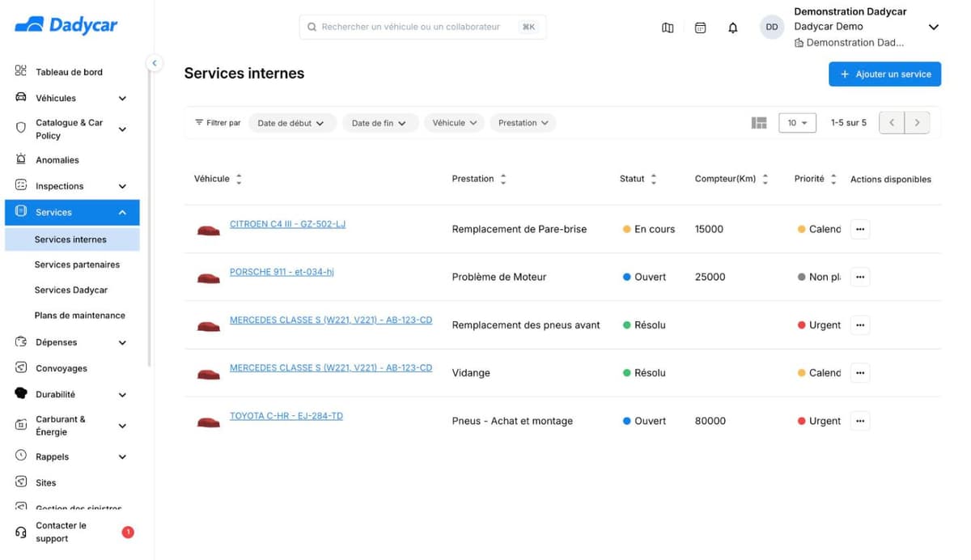Open CITROEN C4 III - GZ-502-LJ link
971x560 pixels.
(287, 224)
